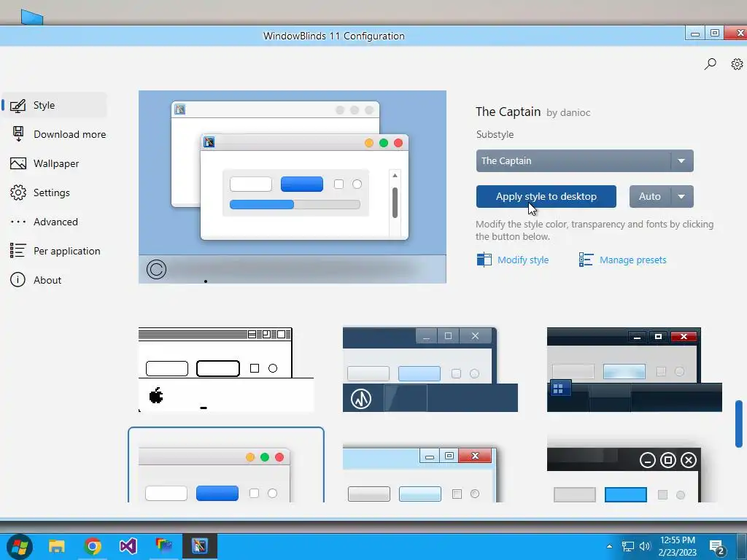Show hidden tray icons arrow
Image resolution: width=747 pixels, height=560 pixels.
pyautogui.click(x=609, y=546)
